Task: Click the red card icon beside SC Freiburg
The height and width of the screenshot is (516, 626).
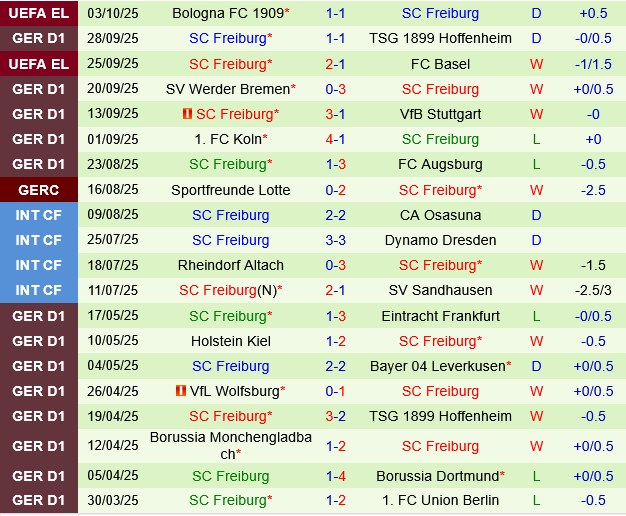Action: tap(187, 114)
